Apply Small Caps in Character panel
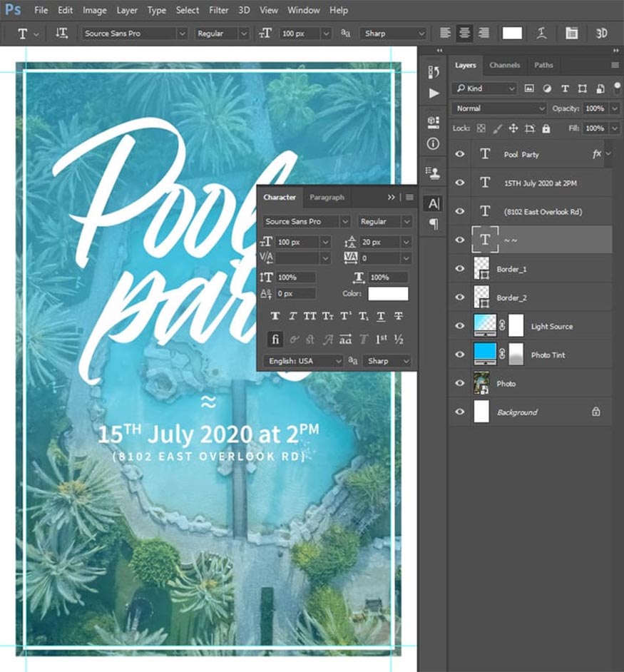The height and width of the screenshot is (672, 624). tap(328, 316)
